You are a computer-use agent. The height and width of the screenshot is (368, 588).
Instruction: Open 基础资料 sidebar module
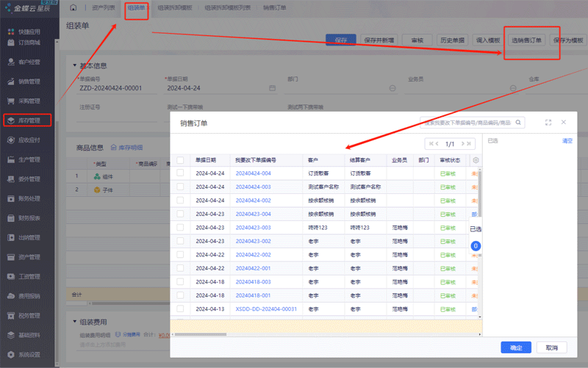click(x=24, y=335)
